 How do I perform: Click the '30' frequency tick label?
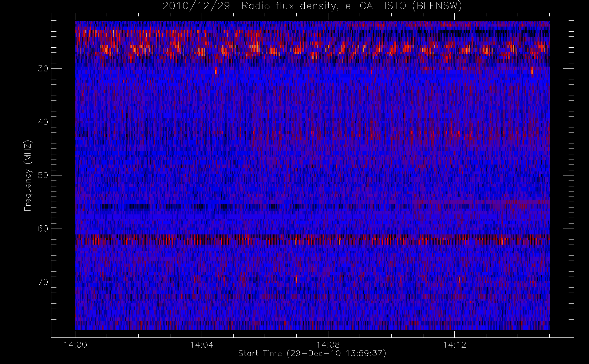tap(43, 69)
